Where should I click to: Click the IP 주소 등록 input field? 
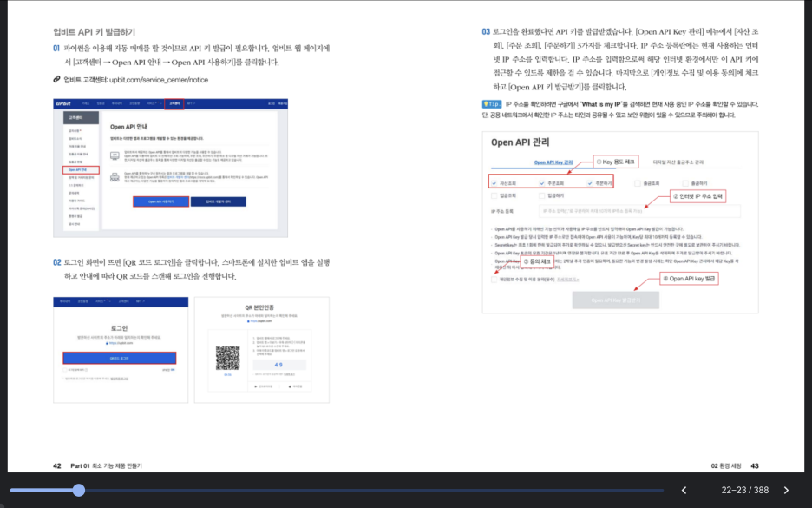pyautogui.click(x=639, y=211)
